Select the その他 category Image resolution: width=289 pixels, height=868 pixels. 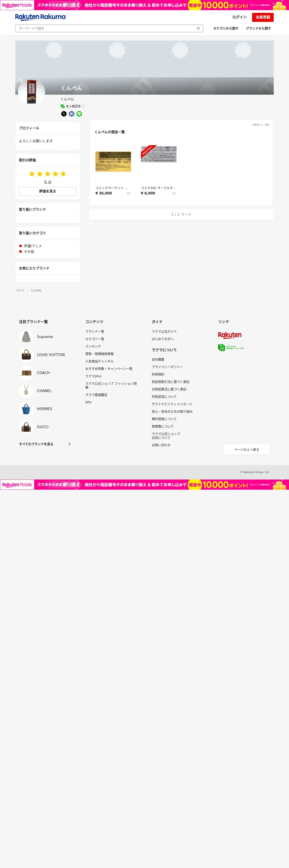click(x=29, y=252)
